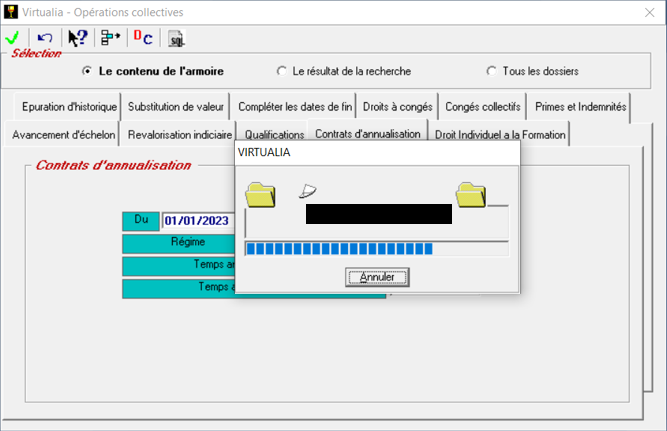This screenshot has width=667, height=431.
Task: Click the Virtualia app icon in title bar
Action: pyautogui.click(x=11, y=11)
